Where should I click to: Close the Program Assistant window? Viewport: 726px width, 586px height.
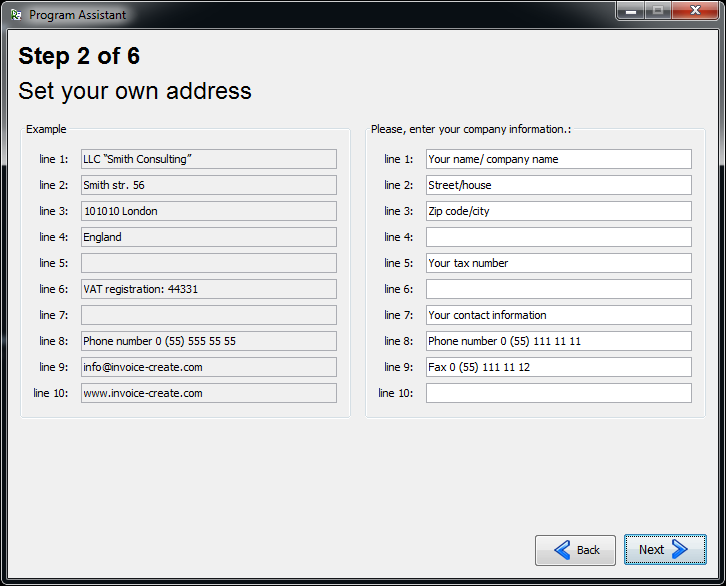[x=695, y=10]
